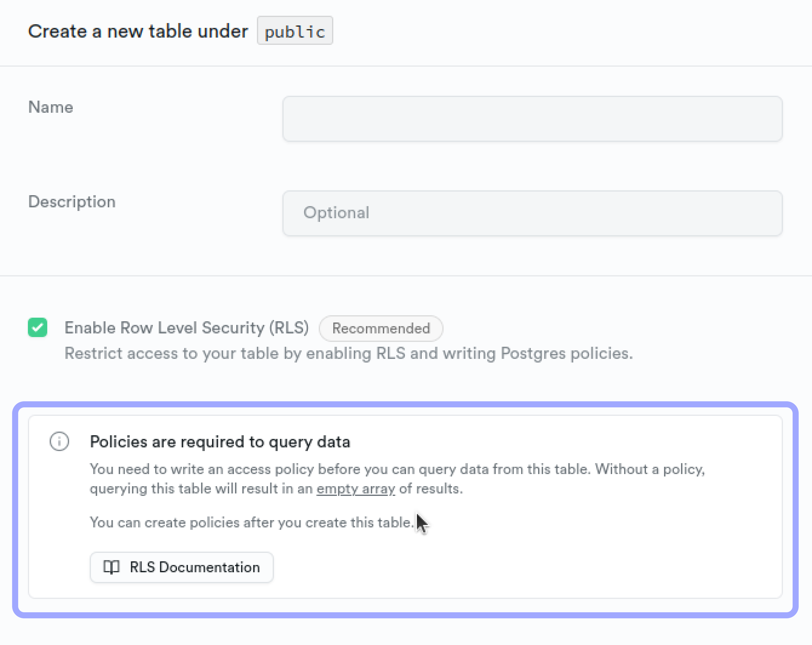Click the 'of results.' text after the link
This screenshot has width=812, height=645.
(x=431, y=489)
